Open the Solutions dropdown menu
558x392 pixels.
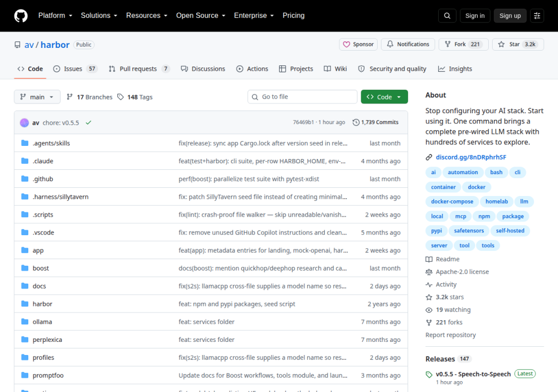99,16
